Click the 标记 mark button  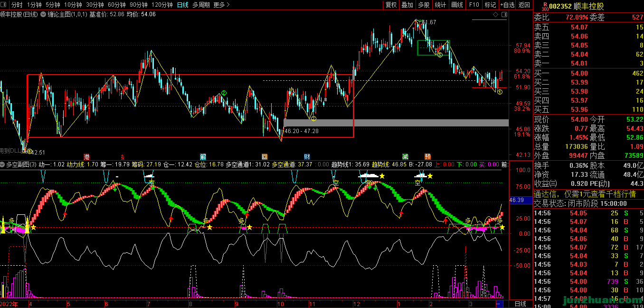point(490,5)
